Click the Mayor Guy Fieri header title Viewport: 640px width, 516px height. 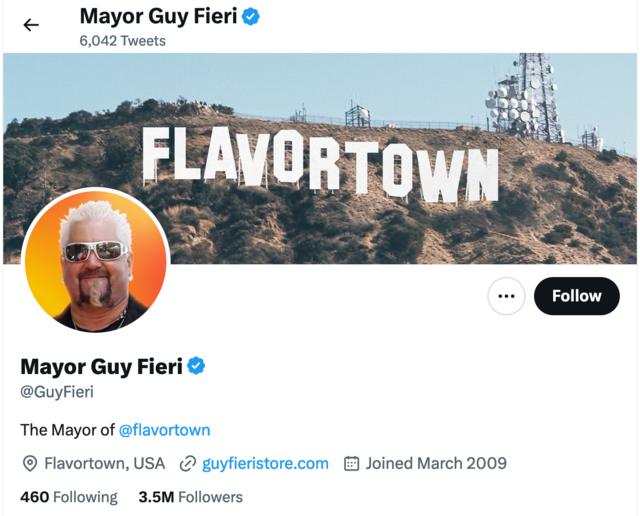pos(158,16)
